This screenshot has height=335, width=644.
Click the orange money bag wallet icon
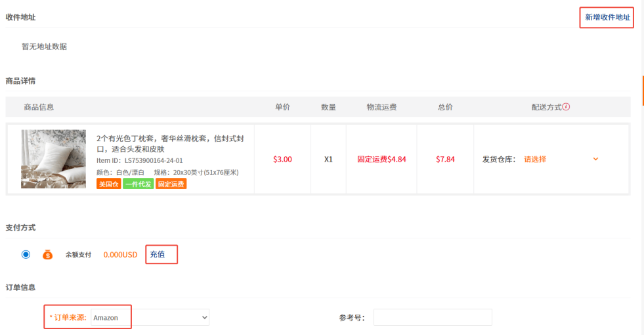47,254
